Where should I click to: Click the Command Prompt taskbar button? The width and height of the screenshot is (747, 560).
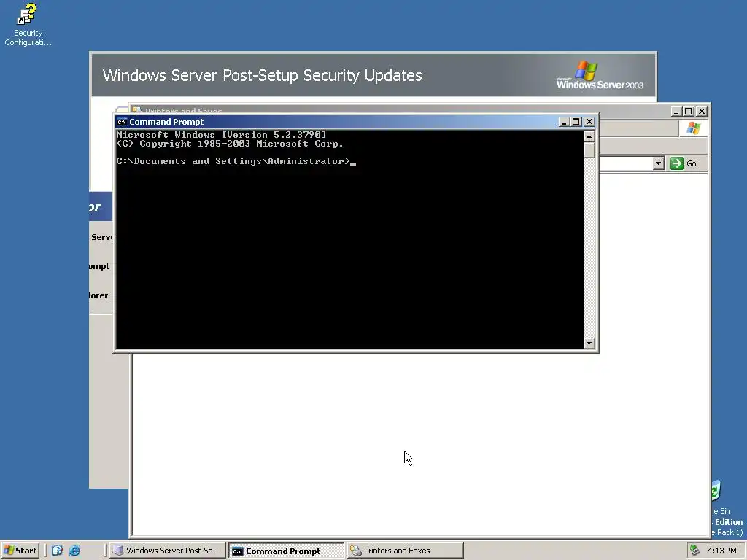coord(286,551)
